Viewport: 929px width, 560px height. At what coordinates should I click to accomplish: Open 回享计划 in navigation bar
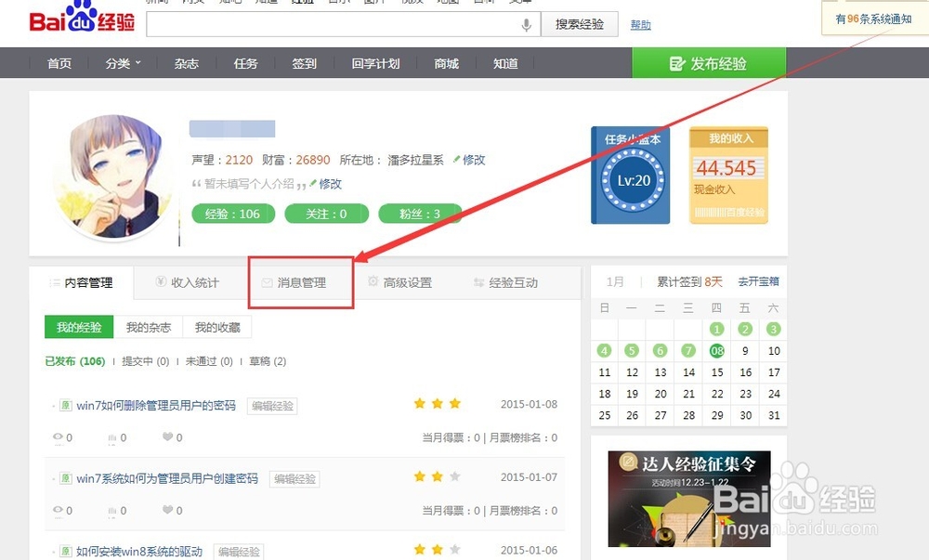coord(375,63)
